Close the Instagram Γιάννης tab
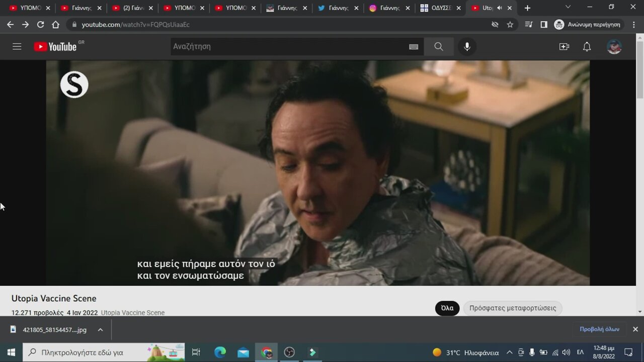This screenshot has width=644, height=362. [408, 8]
